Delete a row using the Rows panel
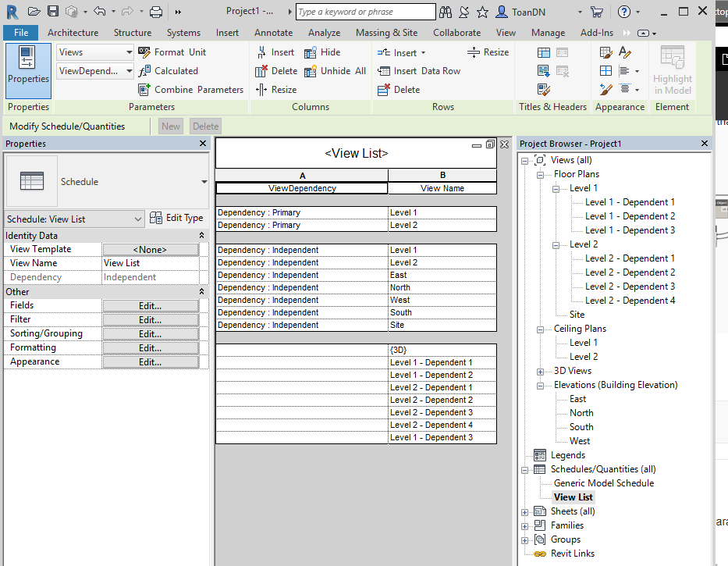The width and height of the screenshot is (728, 566). coord(403,89)
